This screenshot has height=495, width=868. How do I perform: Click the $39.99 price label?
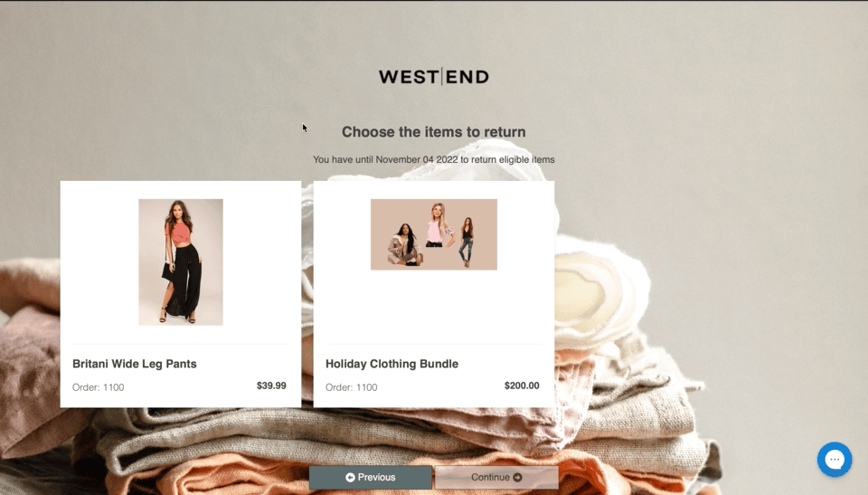pos(271,386)
